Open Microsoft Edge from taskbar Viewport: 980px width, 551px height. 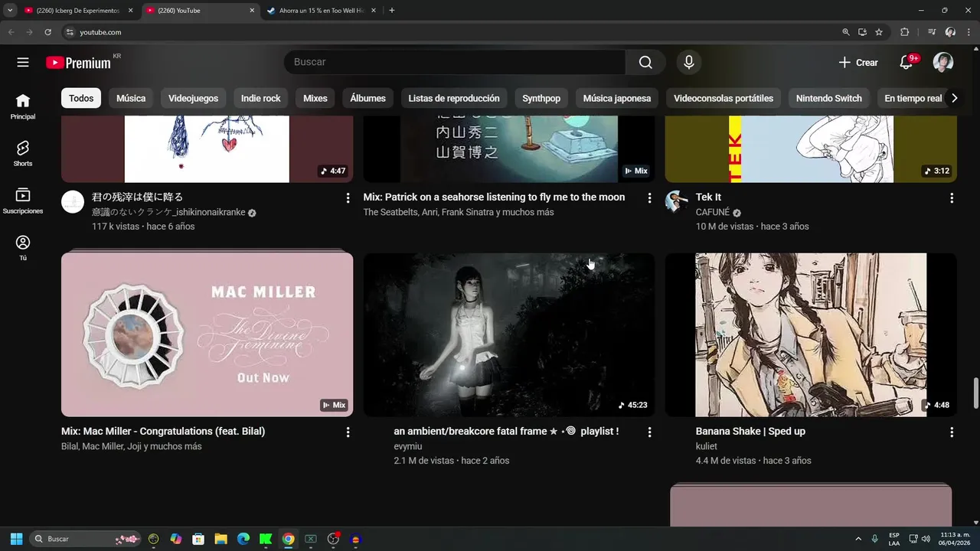pyautogui.click(x=243, y=539)
